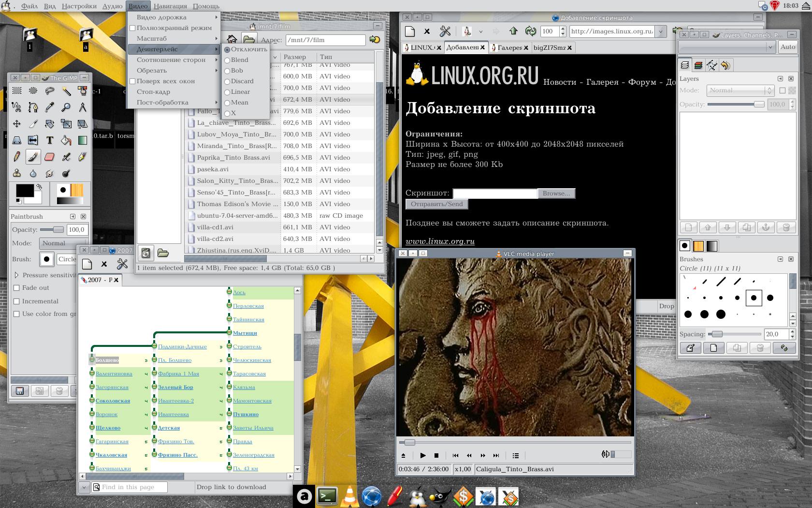Click the reload icon in the Linux.org.ru browser
Screen dimensions: 812x508
coord(531,31)
